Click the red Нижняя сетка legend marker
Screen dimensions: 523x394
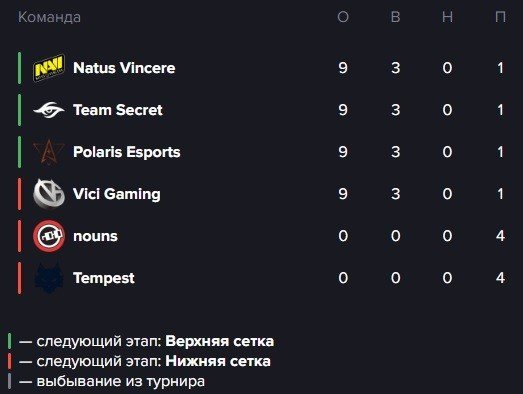point(10,361)
